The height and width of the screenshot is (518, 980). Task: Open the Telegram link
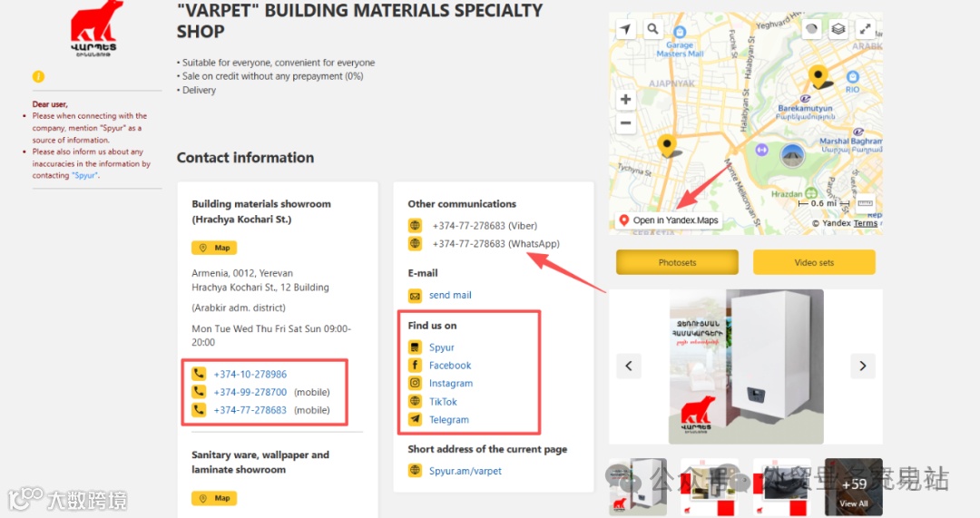pyautogui.click(x=449, y=420)
